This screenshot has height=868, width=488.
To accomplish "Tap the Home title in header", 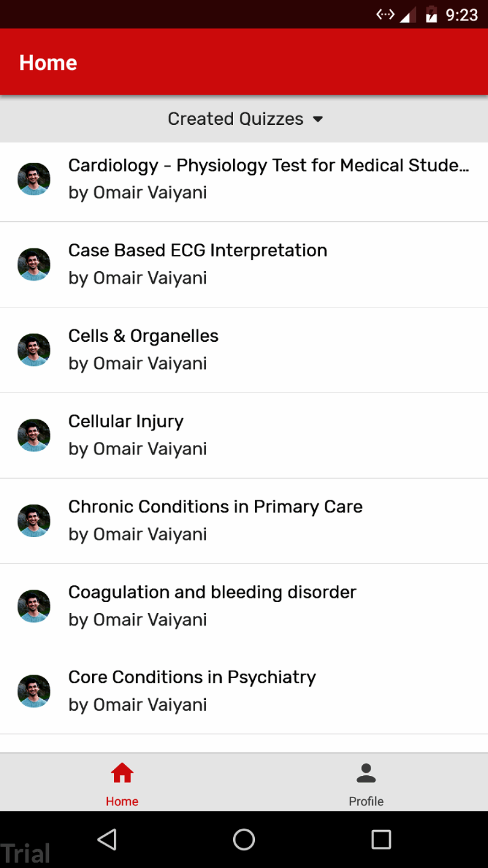I will 48,63.
